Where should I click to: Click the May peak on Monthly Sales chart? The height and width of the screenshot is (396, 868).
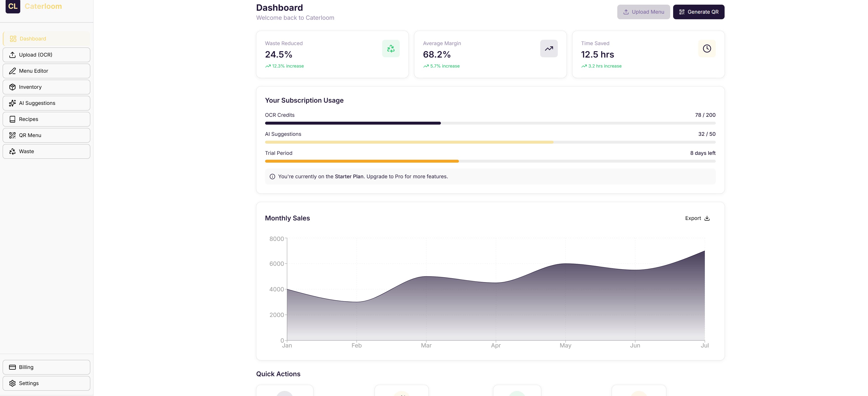pyautogui.click(x=565, y=264)
